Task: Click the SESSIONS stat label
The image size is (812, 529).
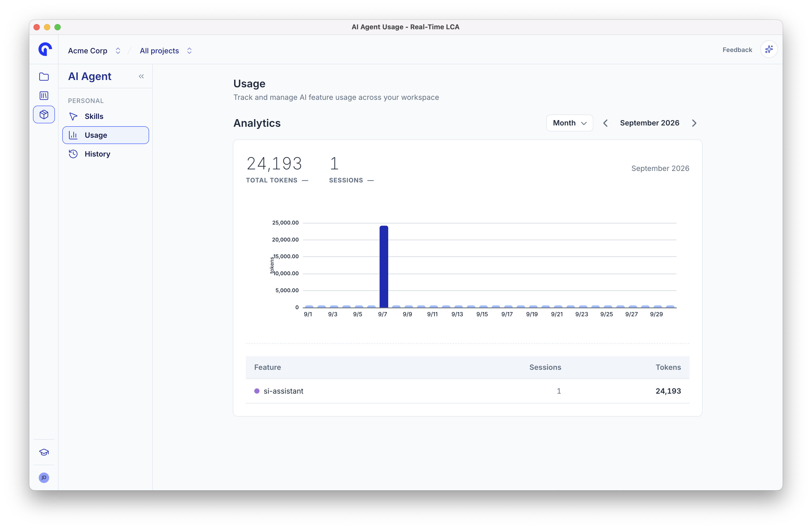Action: (x=346, y=180)
